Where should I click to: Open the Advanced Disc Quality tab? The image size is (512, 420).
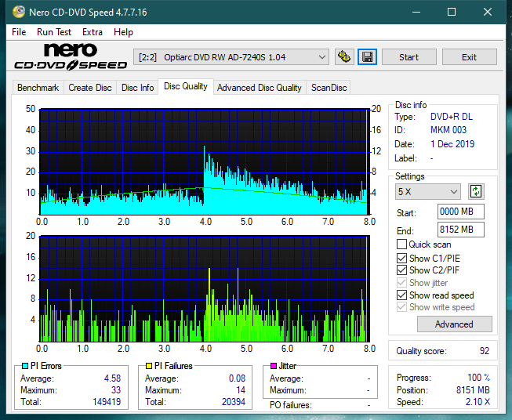260,88
